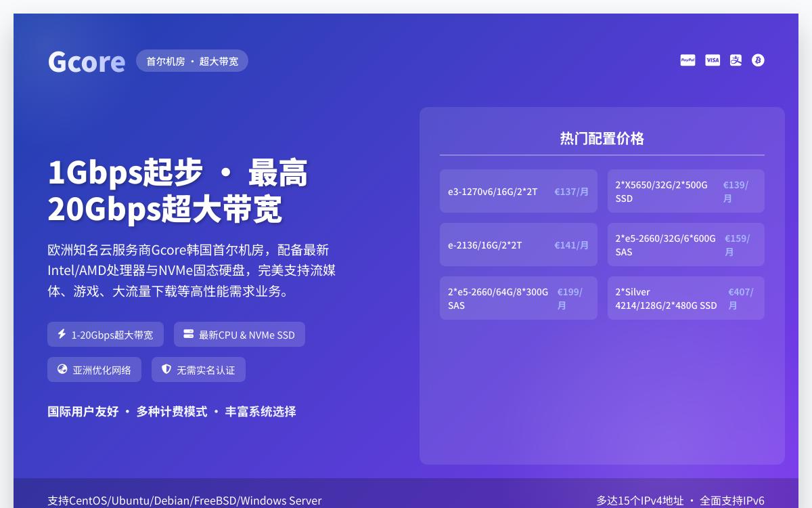Toggle the 无需实名认证 badge
Viewport: 812px width, 508px height.
pyautogui.click(x=198, y=369)
